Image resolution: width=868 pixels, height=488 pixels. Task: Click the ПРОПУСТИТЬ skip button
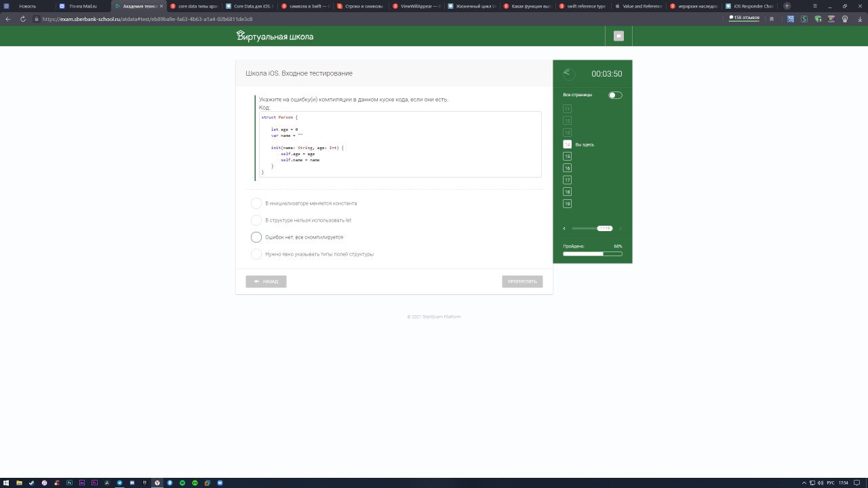[522, 281]
